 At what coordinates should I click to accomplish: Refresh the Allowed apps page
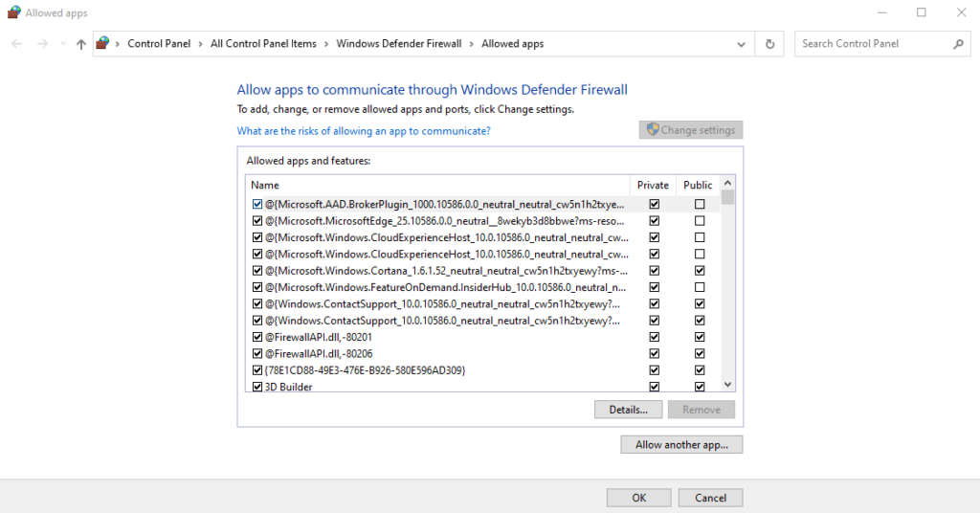770,44
